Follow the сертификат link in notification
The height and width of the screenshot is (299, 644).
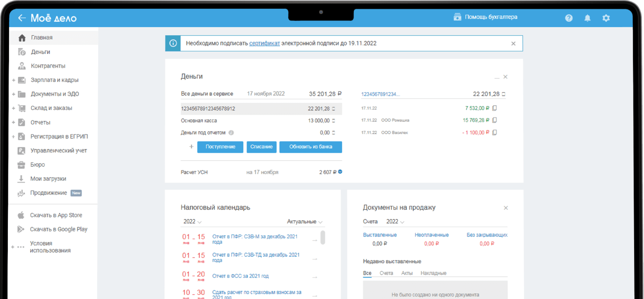point(264,43)
